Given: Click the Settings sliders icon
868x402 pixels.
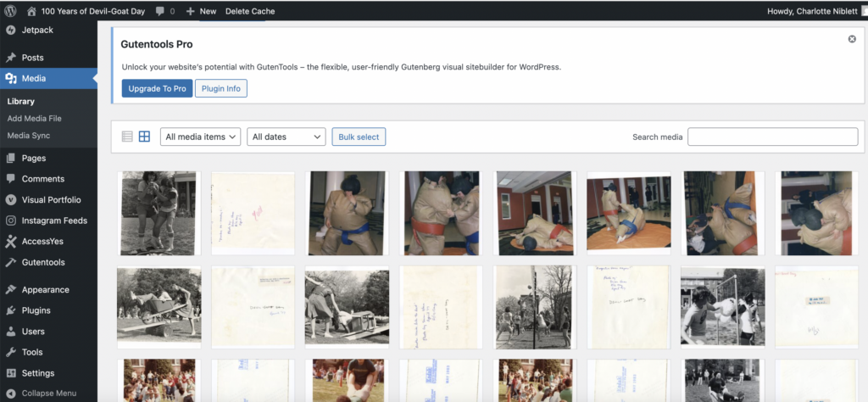Looking at the screenshot, I should [x=10, y=373].
